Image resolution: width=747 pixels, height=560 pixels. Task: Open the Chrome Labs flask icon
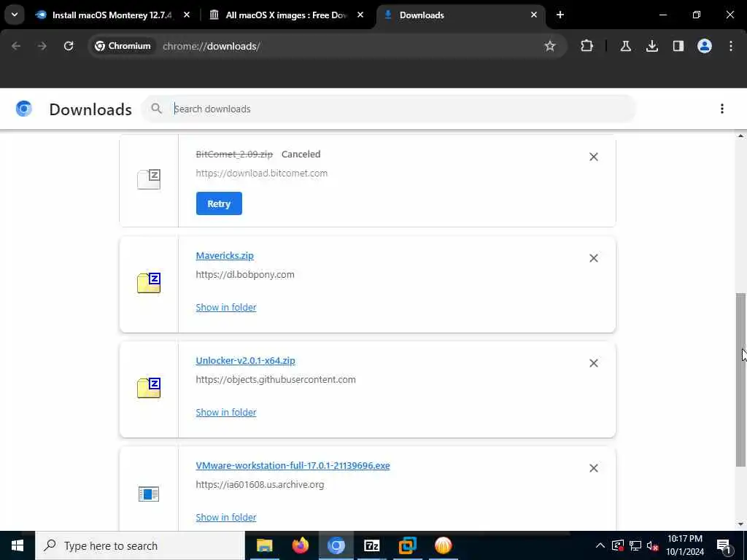(625, 46)
